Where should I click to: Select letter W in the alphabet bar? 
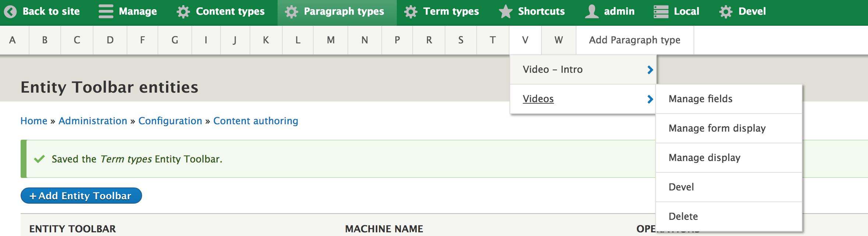tap(559, 40)
